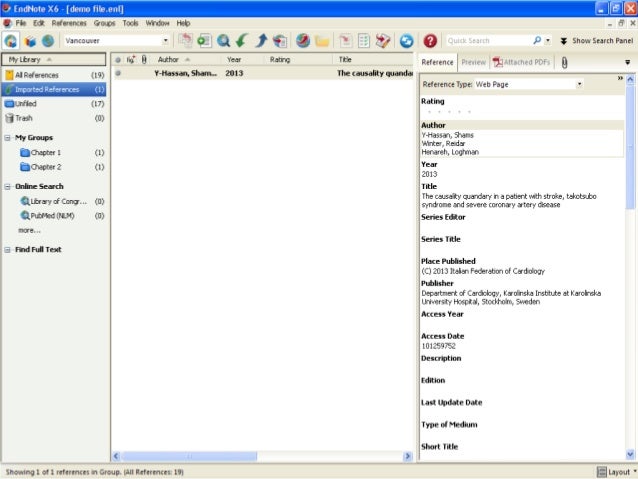Select the Imported References group
The height and width of the screenshot is (479, 638).
[54, 89]
